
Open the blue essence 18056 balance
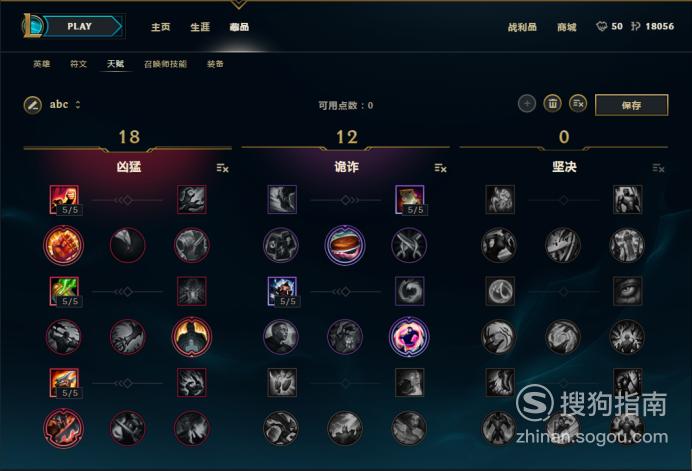tap(652, 26)
